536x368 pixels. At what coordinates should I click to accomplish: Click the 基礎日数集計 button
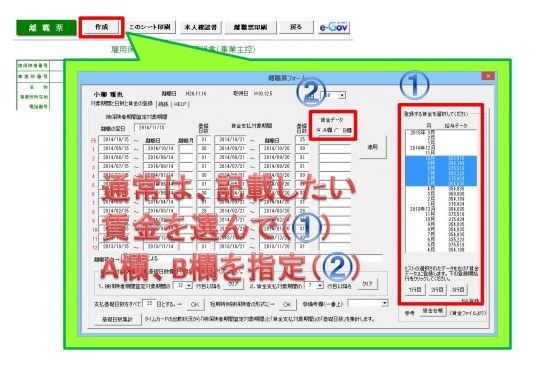pyautogui.click(x=117, y=319)
